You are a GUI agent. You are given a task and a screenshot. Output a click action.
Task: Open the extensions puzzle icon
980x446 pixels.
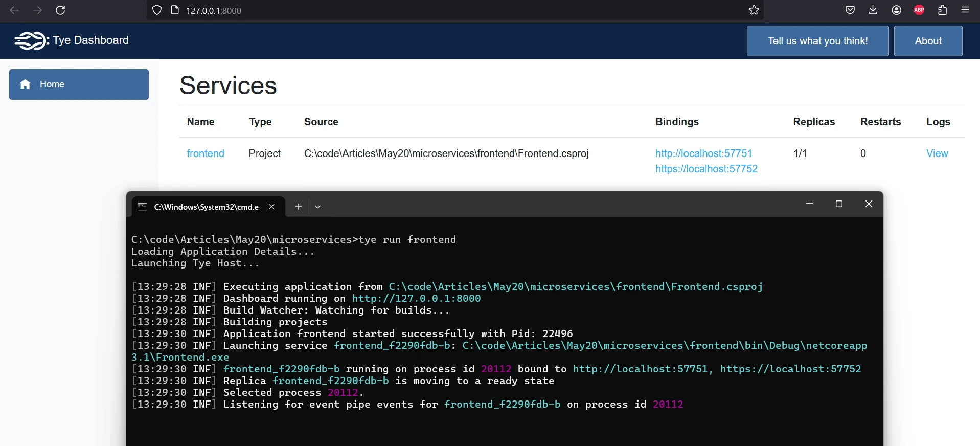point(942,10)
